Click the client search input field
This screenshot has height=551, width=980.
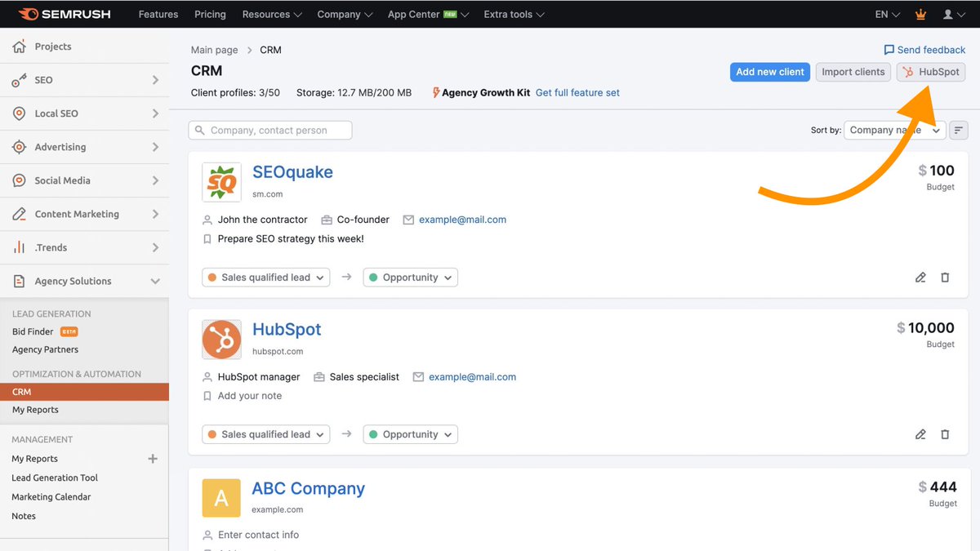(x=270, y=130)
